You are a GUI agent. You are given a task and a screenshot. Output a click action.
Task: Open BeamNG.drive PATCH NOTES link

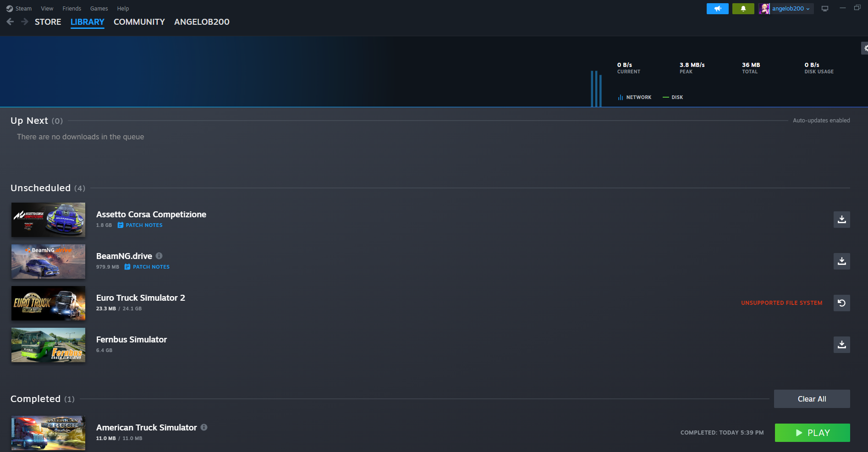click(151, 267)
